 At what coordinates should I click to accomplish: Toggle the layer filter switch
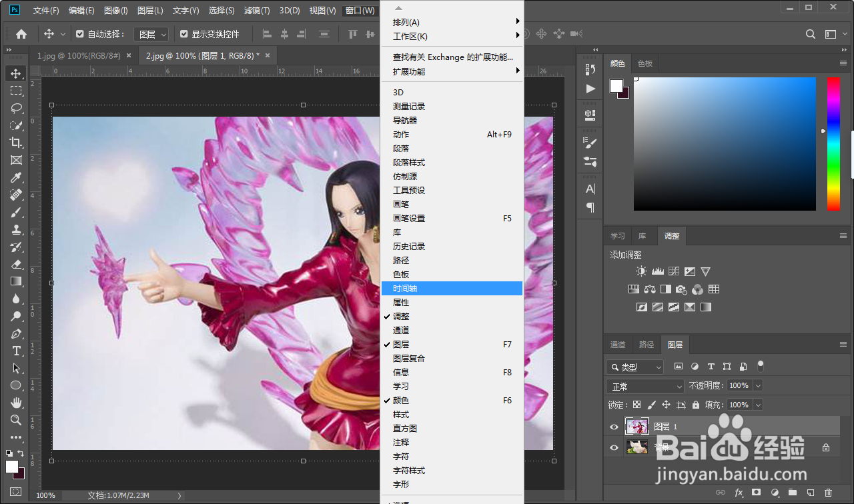click(760, 365)
